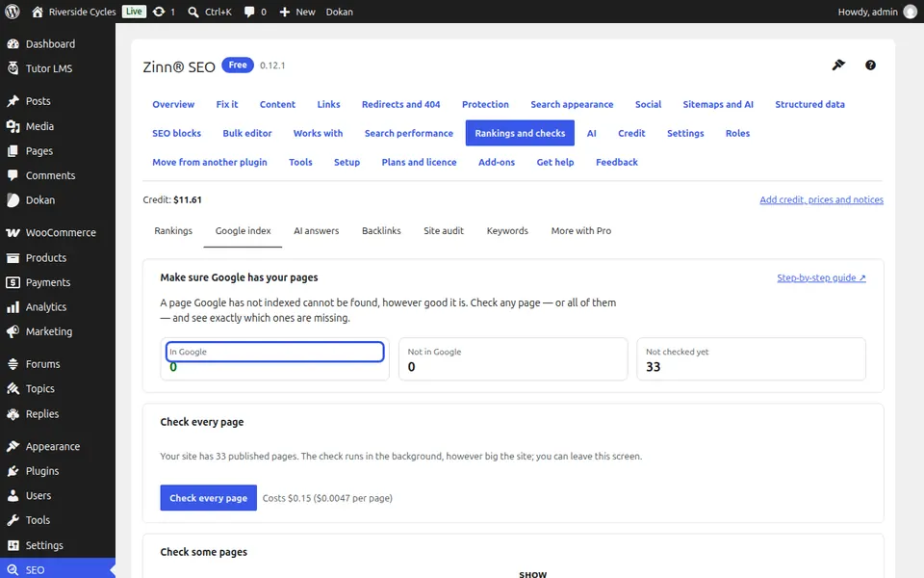Screen dimensions: 924x578
Task: Open Add credit, prices and notices link
Action: tap(821, 200)
